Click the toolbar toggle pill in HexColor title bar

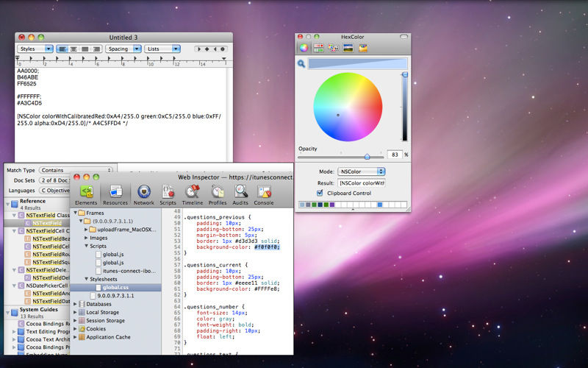pyautogui.click(x=404, y=37)
